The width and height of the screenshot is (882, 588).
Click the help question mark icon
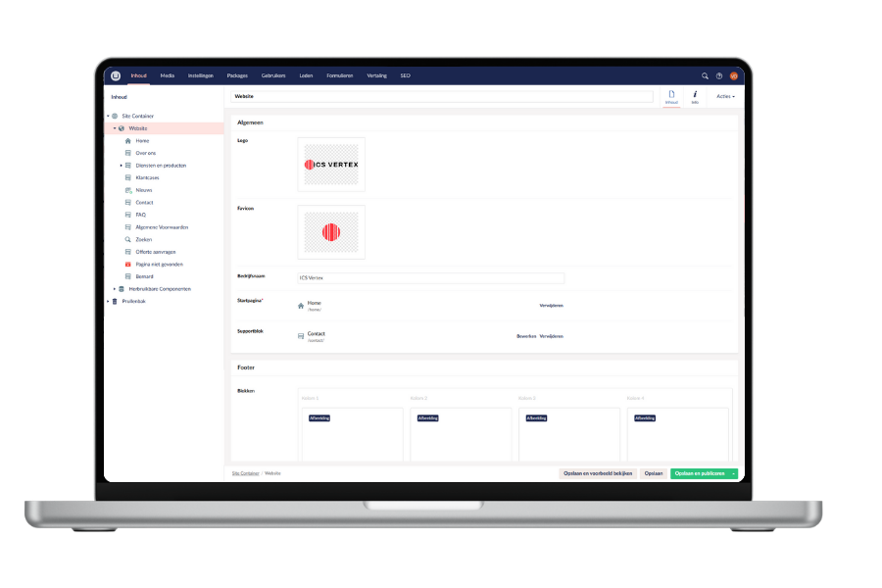[718, 76]
